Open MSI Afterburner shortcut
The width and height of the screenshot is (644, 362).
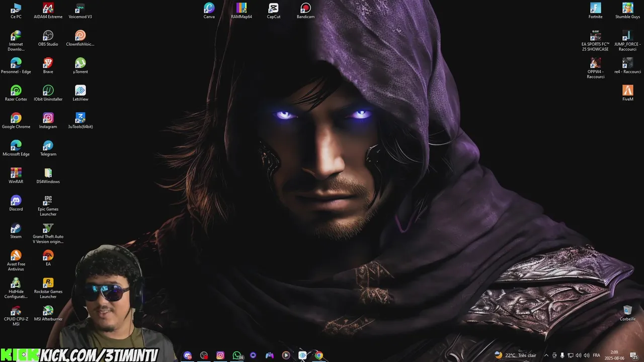coord(48,313)
